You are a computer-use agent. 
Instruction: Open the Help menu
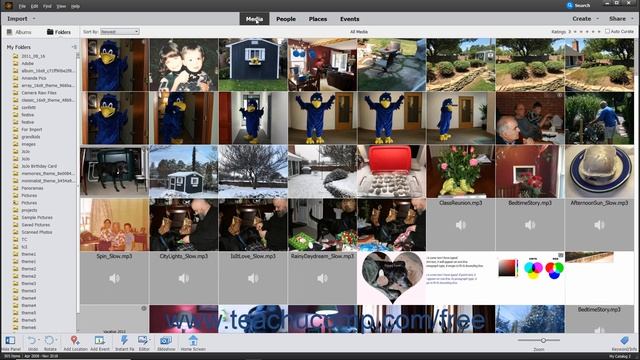(75, 6)
